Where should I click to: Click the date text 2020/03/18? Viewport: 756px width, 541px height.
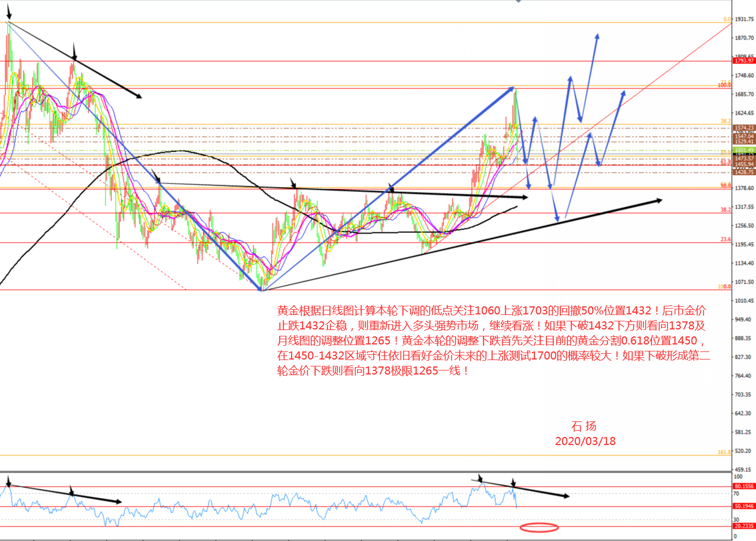pyautogui.click(x=585, y=441)
